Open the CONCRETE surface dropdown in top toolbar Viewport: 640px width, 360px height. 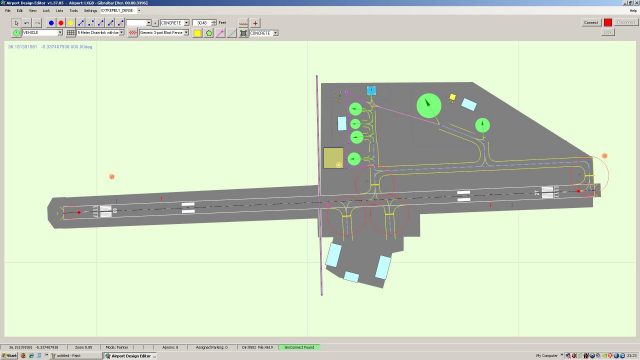tap(175, 23)
